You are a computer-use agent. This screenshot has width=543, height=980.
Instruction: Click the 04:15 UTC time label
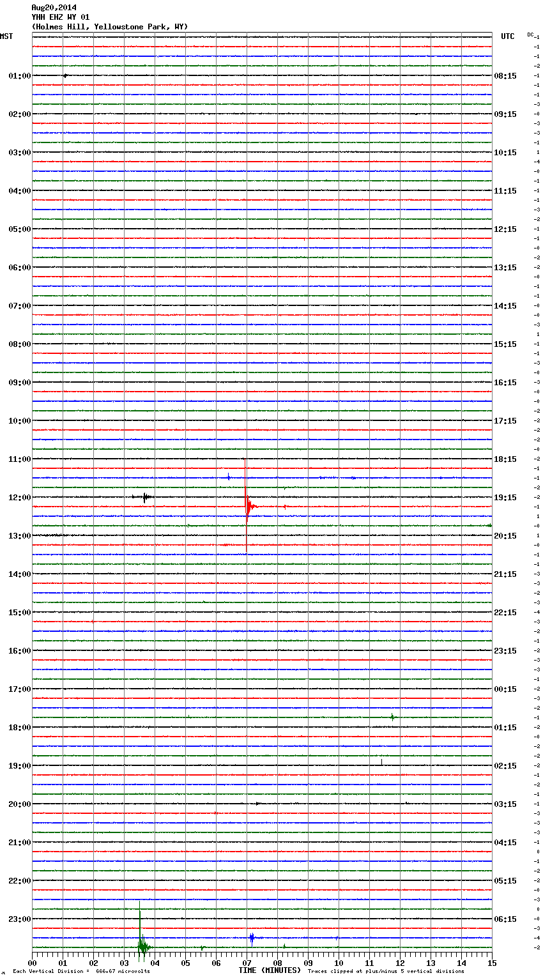(505, 843)
